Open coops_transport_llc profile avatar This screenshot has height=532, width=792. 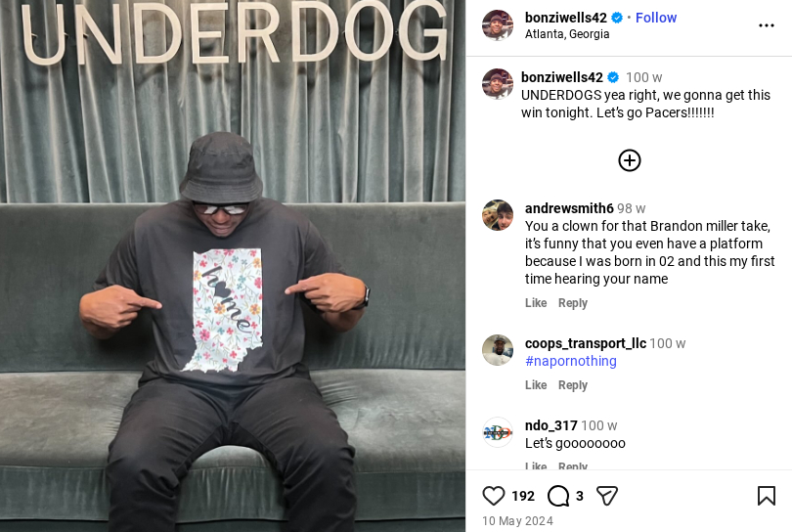(x=498, y=350)
